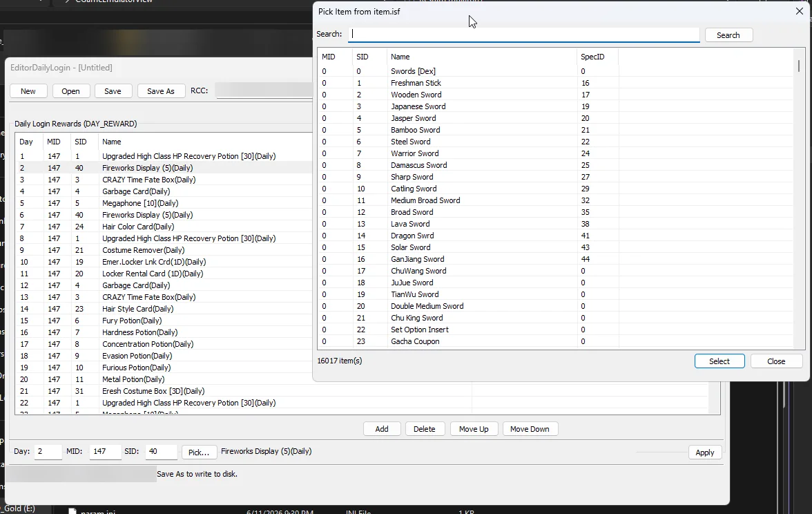This screenshot has width=812, height=514.
Task: Open the item picker with Pick... button
Action: [199, 453]
